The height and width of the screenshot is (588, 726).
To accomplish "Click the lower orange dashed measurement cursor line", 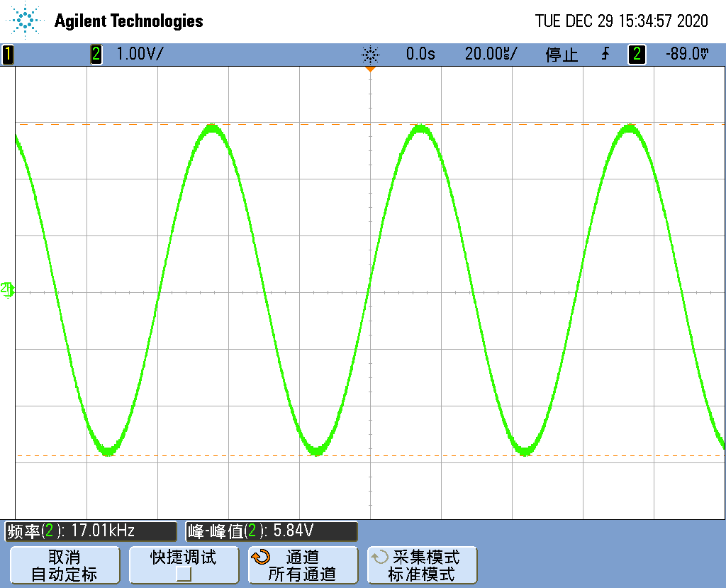I will coord(370,456).
